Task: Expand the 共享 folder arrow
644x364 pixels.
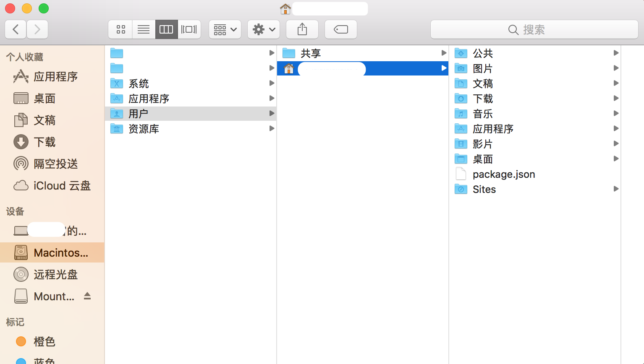Action: (x=444, y=53)
